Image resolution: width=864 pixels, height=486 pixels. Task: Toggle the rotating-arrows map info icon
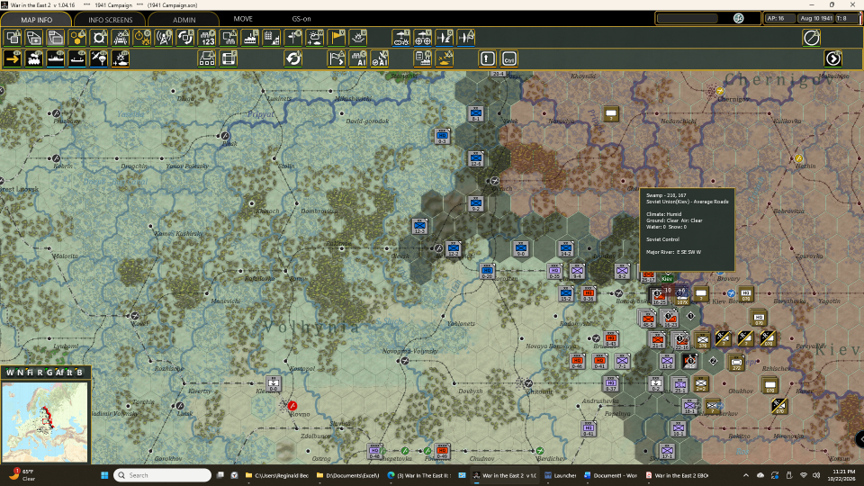pos(185,37)
